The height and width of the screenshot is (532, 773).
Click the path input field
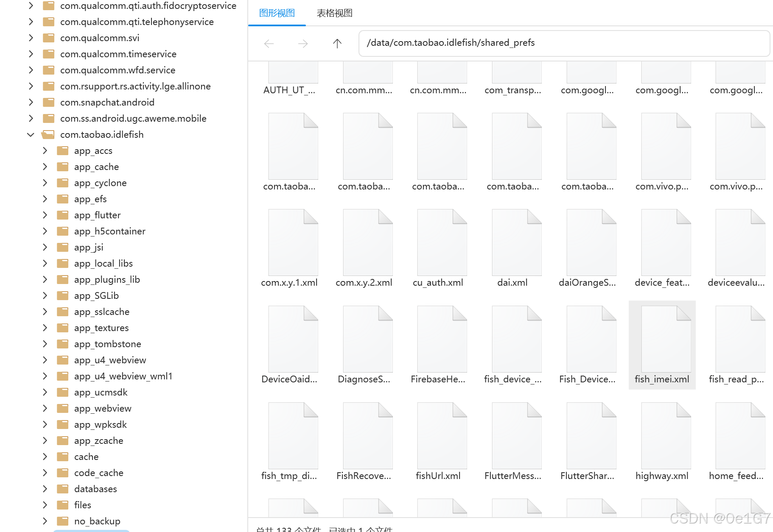(564, 43)
